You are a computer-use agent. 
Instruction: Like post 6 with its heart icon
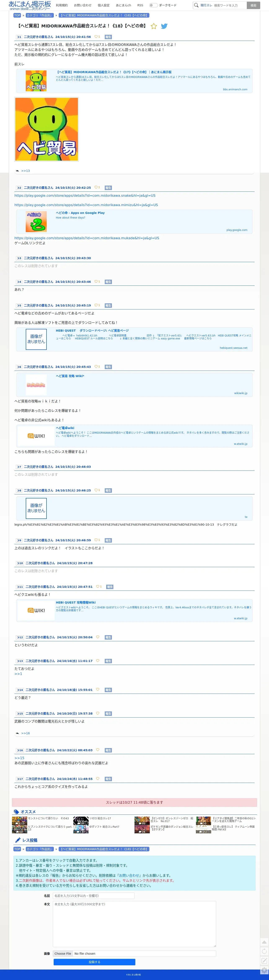coord(96,367)
